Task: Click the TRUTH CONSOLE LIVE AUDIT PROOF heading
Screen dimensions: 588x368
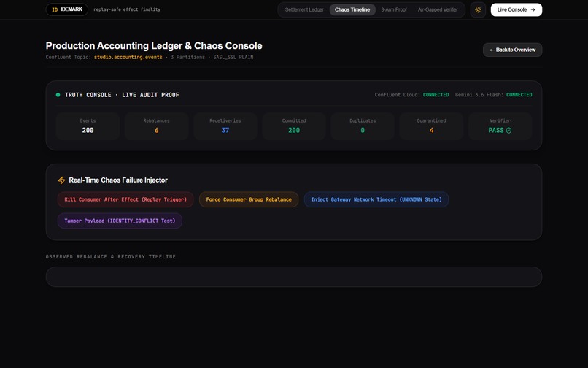Action: 122,95
